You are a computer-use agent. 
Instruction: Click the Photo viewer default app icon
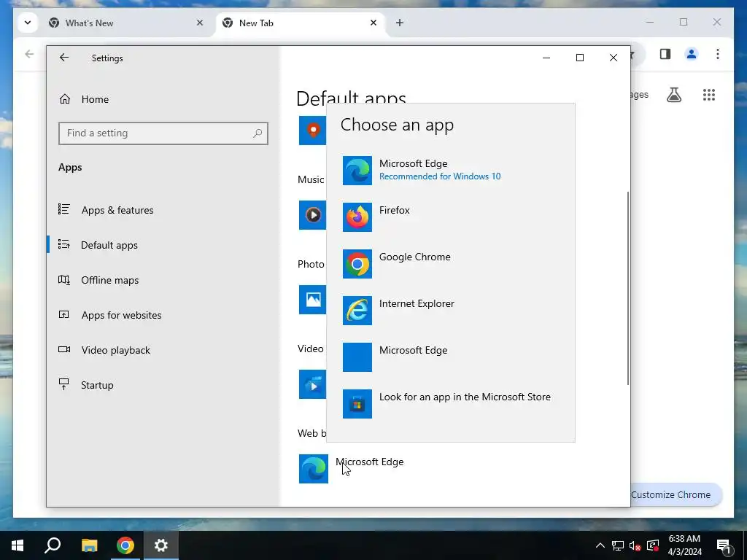(312, 300)
